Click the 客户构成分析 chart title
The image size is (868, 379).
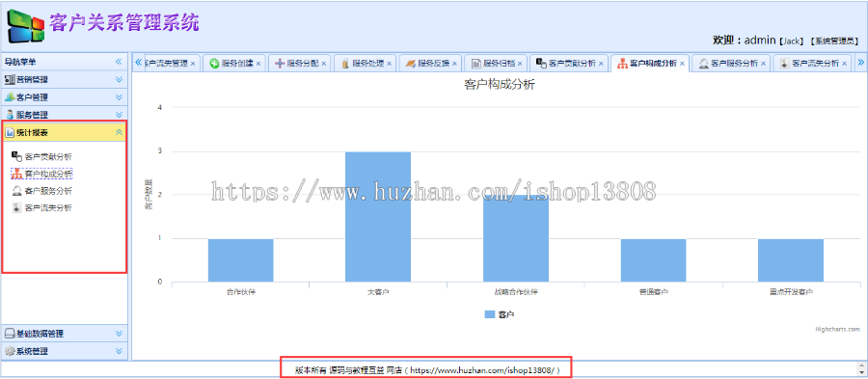pos(499,85)
